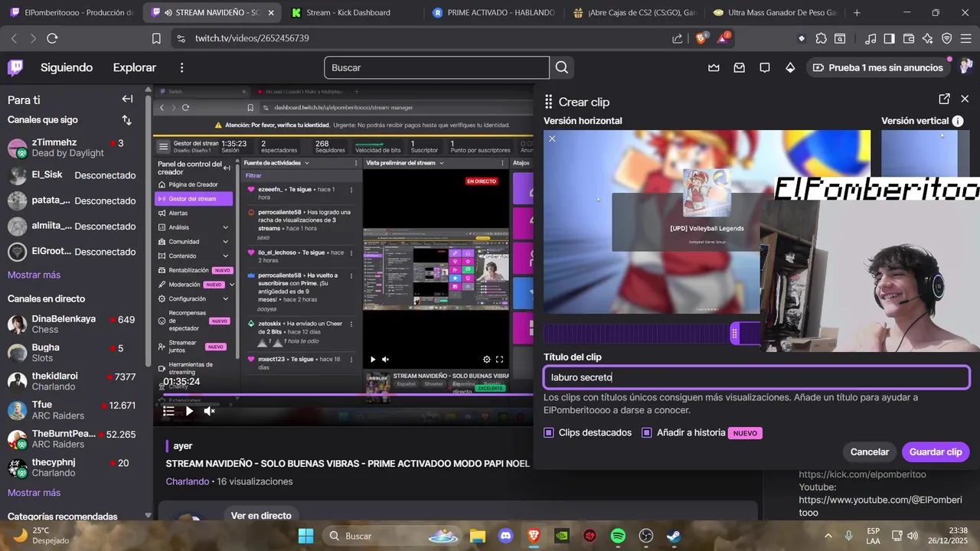Viewport: 980px width, 551px height.
Task: Switch to the PRIME ACTIVADO browser tab
Action: click(x=494, y=12)
